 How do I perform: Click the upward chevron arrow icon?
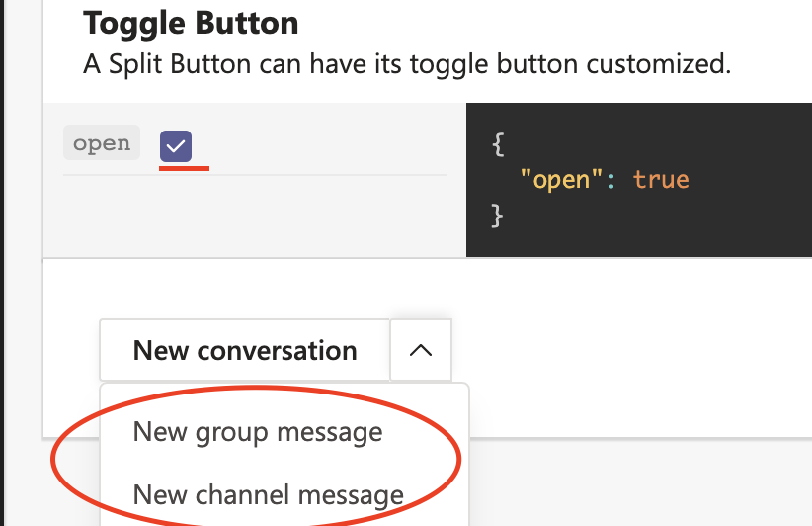point(421,351)
